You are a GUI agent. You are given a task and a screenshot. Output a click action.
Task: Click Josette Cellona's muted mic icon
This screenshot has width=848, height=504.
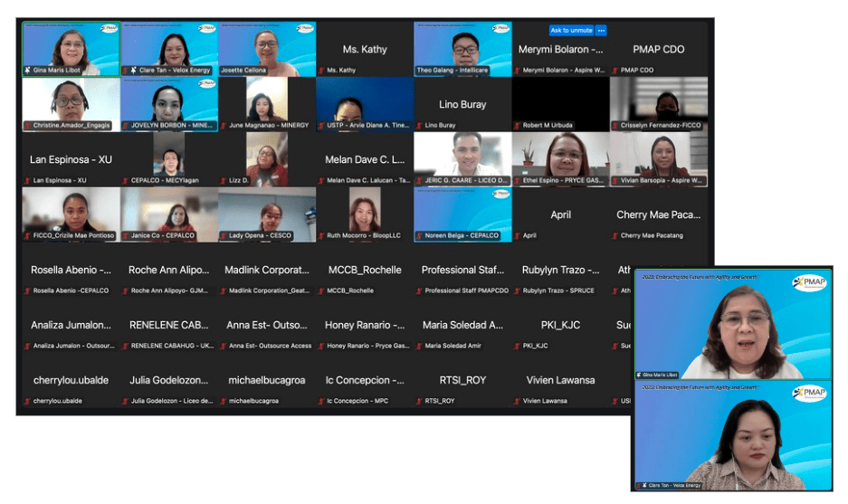point(224,71)
